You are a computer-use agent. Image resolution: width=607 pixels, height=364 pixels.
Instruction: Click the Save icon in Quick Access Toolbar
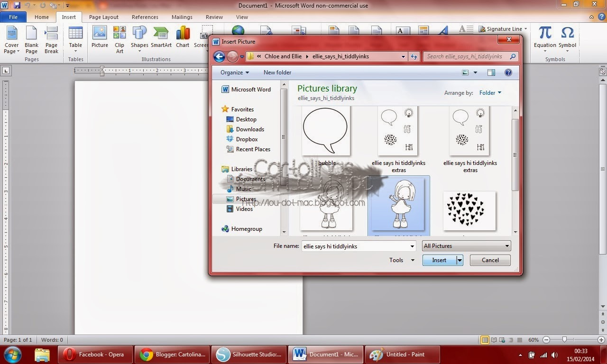(17, 5)
